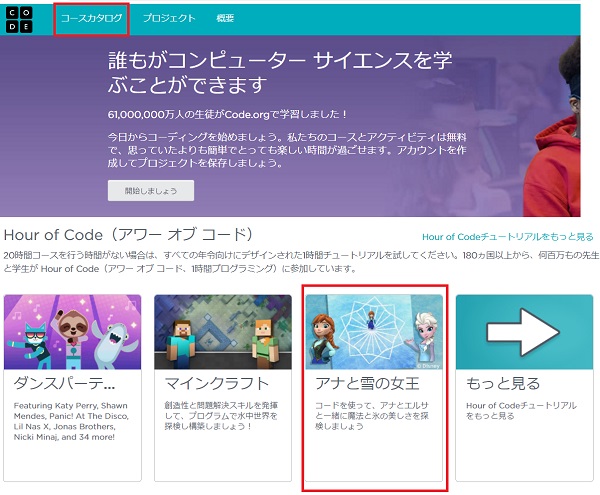Select the もっと見る card title
The height and width of the screenshot is (495, 600).
pos(503,383)
